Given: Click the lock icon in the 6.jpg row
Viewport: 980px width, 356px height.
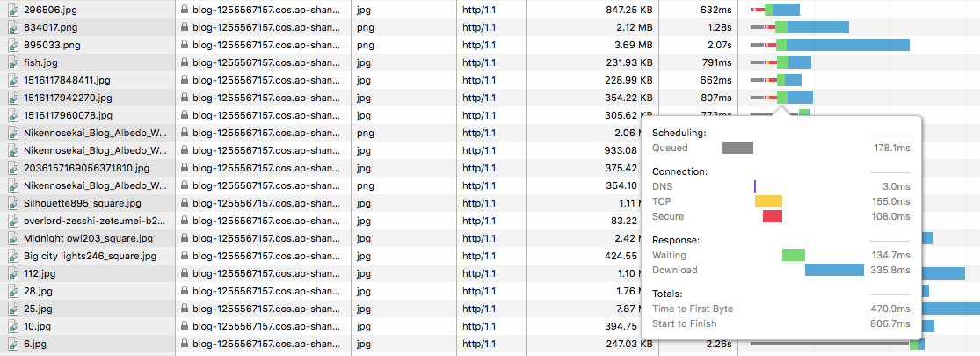Looking at the screenshot, I should pyautogui.click(x=185, y=344).
